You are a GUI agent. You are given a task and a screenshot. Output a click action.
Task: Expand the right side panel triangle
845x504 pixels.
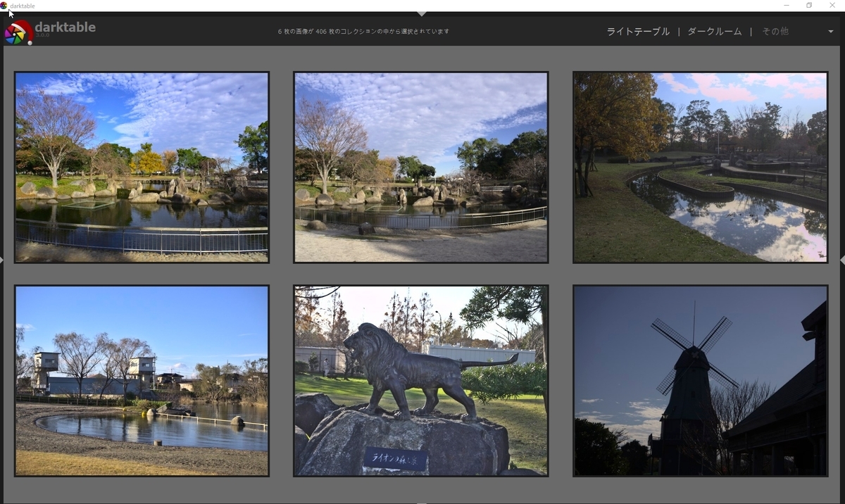842,260
